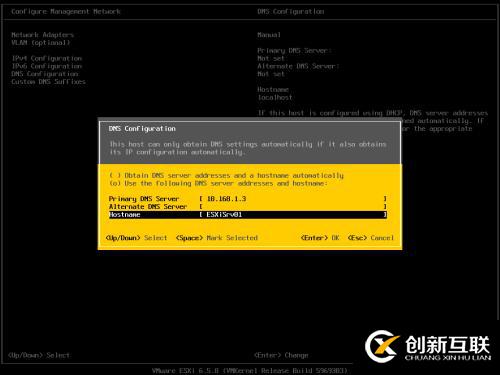
Task: Click <Space> Mark Selected hint
Action: coord(217,238)
